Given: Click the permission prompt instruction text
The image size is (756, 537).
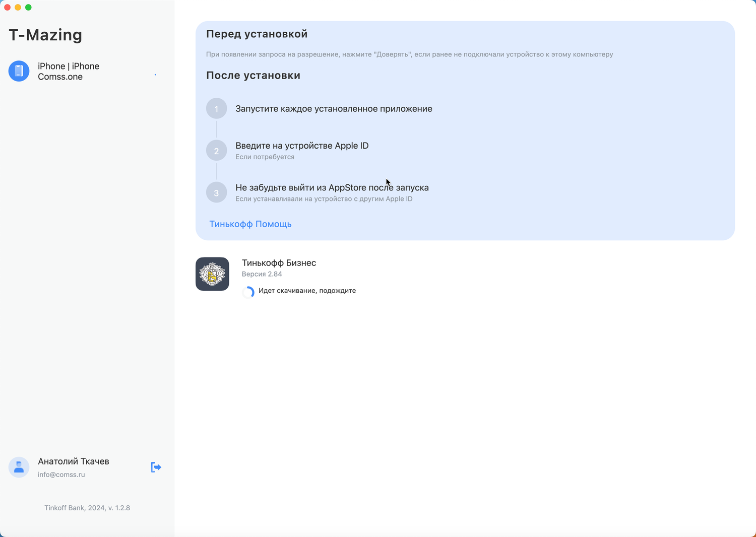Looking at the screenshot, I should (x=409, y=54).
